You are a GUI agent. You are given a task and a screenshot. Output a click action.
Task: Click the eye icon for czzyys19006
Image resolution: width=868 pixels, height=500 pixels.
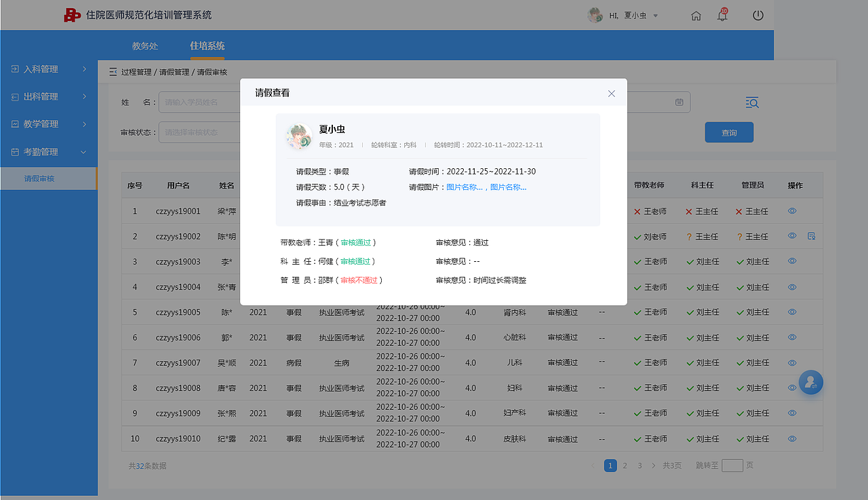pos(792,337)
